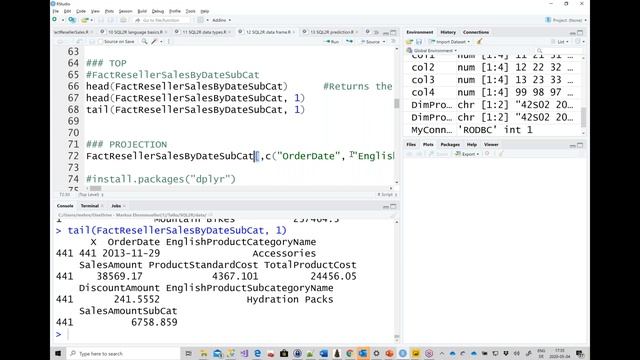The width and height of the screenshot is (640, 360).
Task: Click line 68 tail(FactResellerSalesByDateSubCat, 1) code
Action: (x=195, y=109)
